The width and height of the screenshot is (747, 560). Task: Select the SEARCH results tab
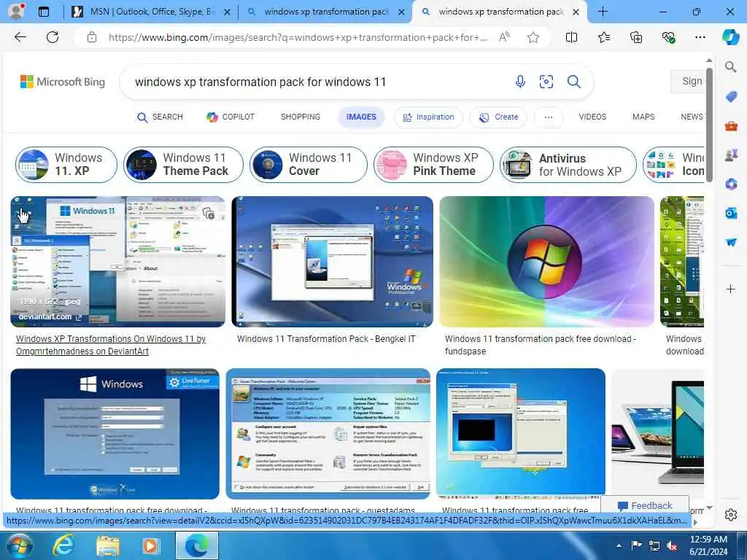point(160,117)
